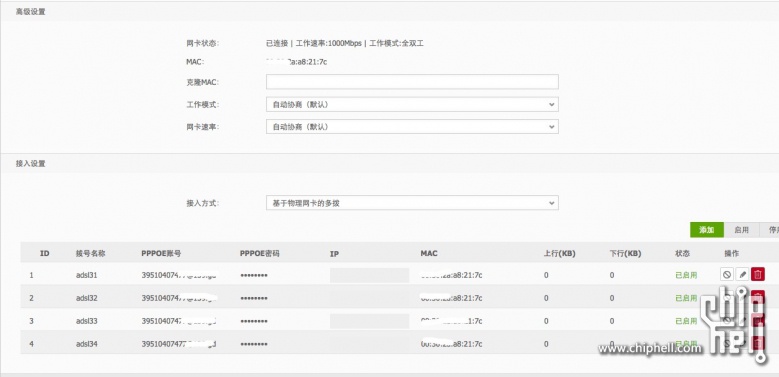Click the PPPOE password dots in adsl33 row
Image resolution: width=779 pixels, height=377 pixels.
pos(254,321)
